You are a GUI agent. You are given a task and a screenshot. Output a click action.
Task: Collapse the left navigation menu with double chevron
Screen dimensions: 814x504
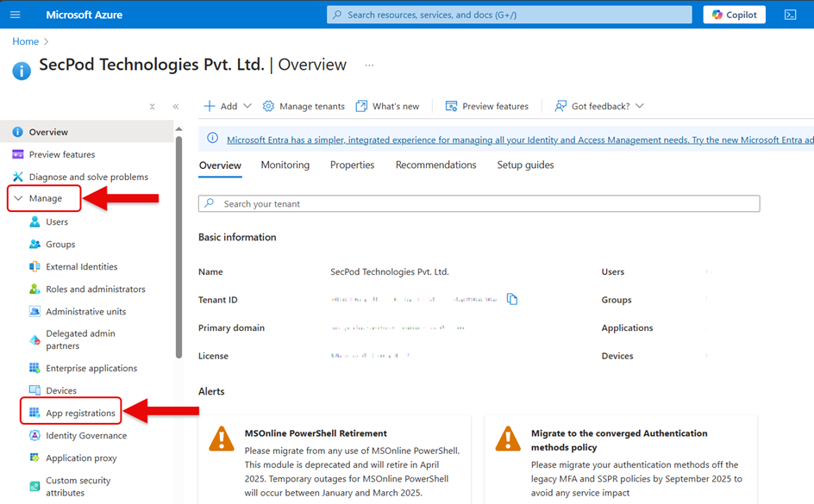tap(176, 106)
